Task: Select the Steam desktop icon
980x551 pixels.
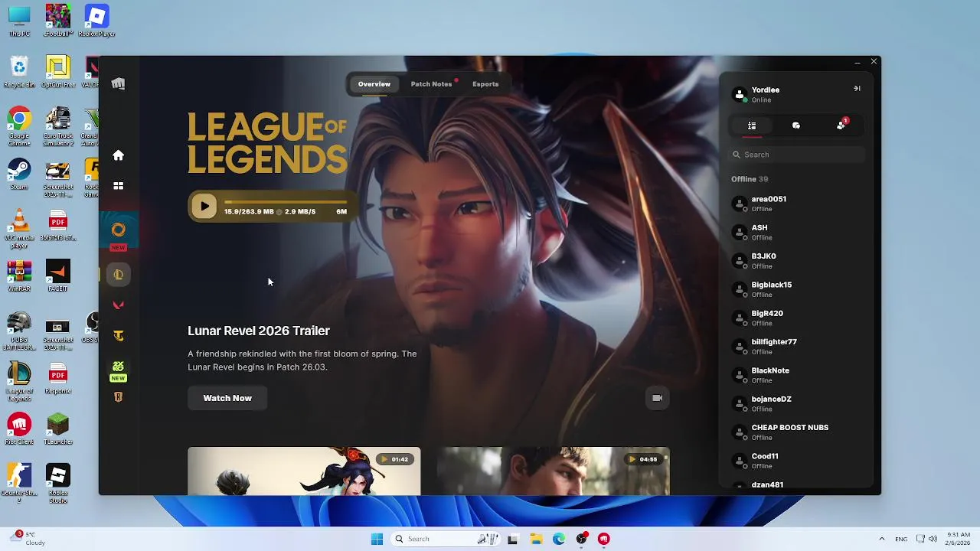Action: tap(19, 174)
